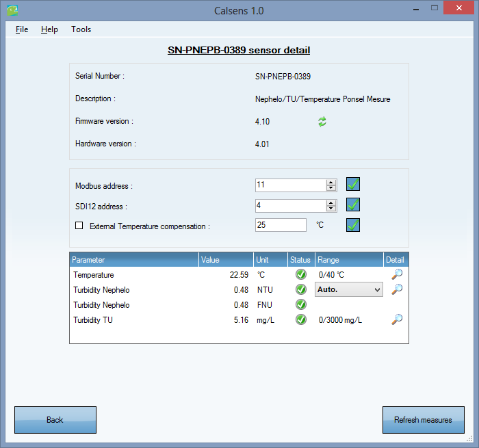Click the NTU unit cell
This screenshot has height=448, width=479.
coord(265,290)
